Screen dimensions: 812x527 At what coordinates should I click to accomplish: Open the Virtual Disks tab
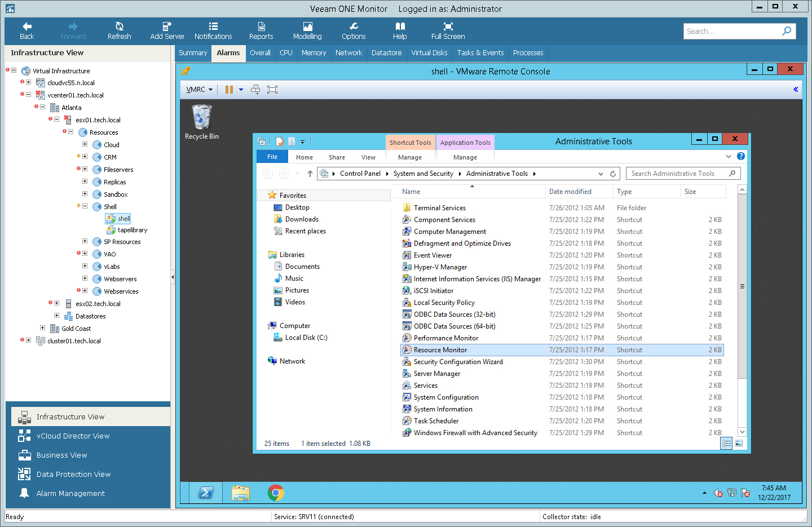coord(429,53)
